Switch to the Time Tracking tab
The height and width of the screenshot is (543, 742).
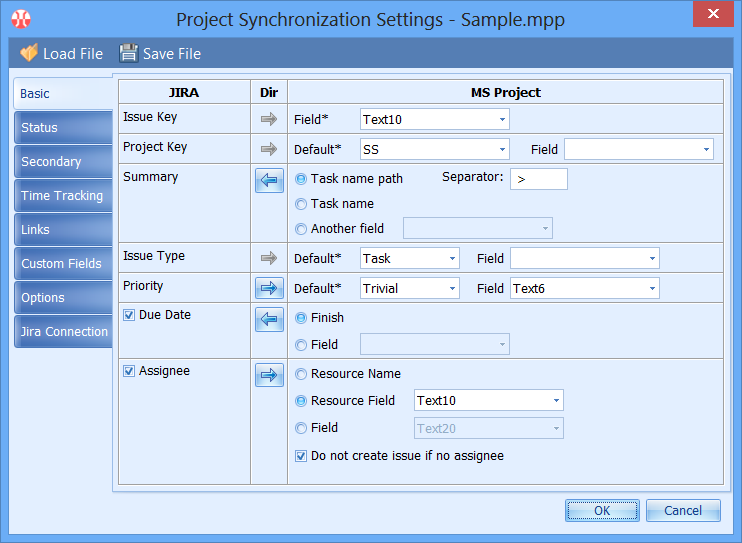(x=62, y=196)
